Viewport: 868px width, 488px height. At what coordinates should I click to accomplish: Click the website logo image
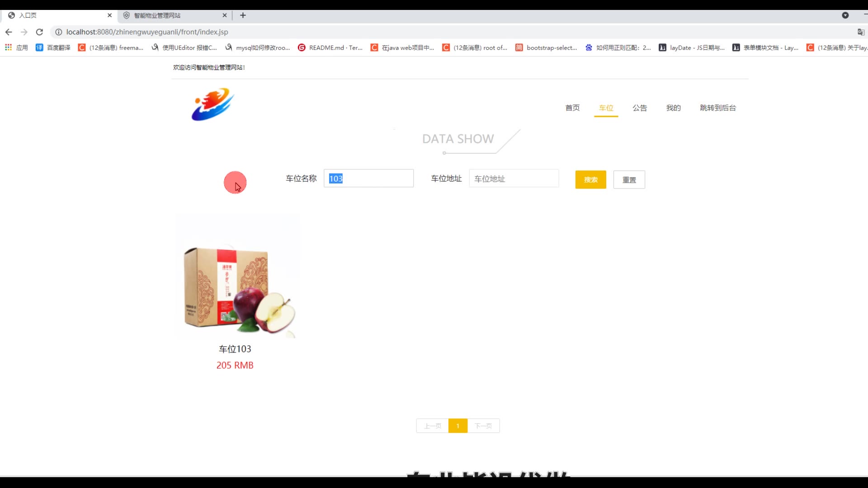point(213,104)
